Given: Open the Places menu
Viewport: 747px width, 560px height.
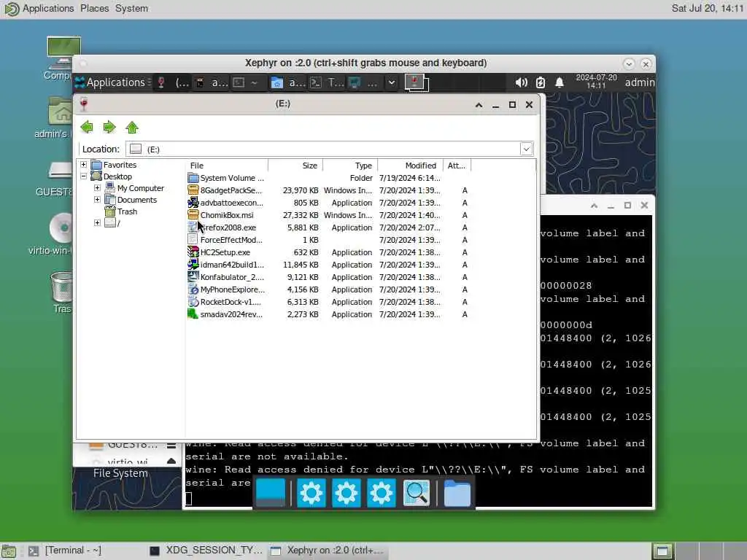Looking at the screenshot, I should pyautogui.click(x=94, y=8).
